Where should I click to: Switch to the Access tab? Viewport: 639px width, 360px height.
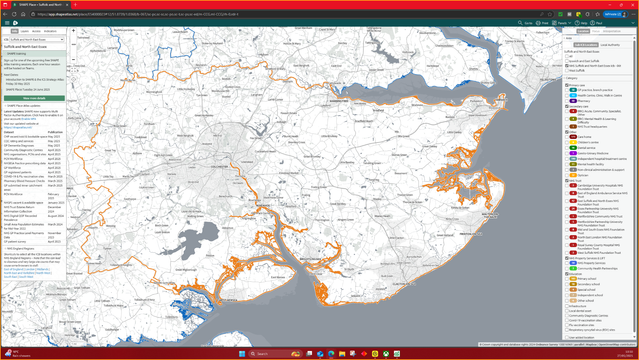[36, 31]
